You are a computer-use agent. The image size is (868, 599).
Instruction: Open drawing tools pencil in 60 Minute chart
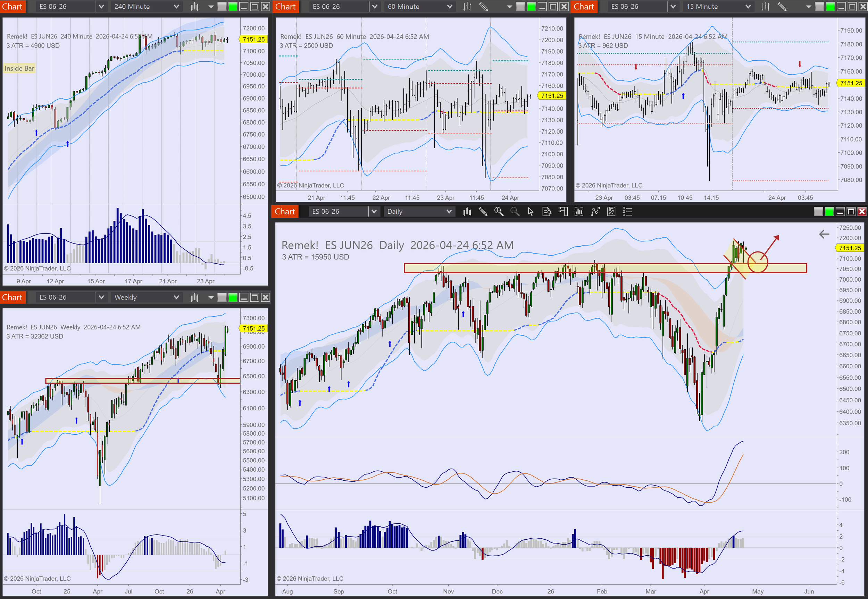483,6
